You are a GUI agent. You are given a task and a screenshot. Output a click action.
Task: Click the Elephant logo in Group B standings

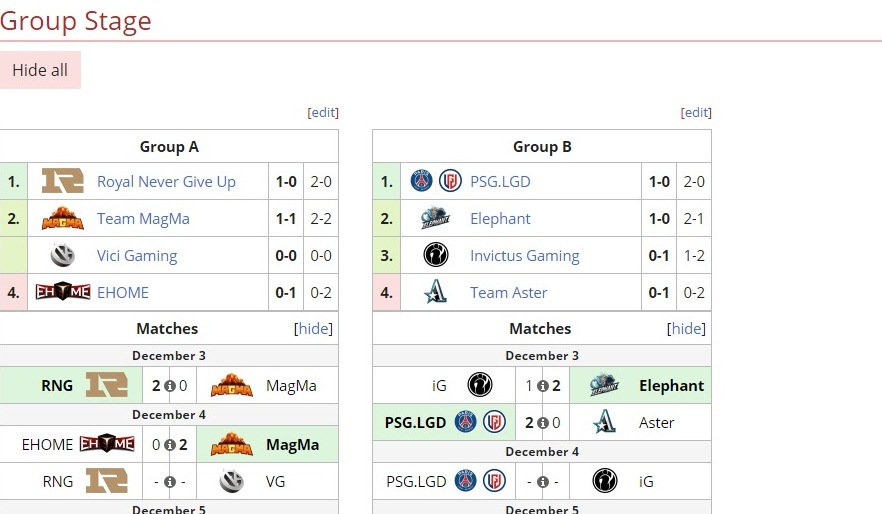point(436,218)
